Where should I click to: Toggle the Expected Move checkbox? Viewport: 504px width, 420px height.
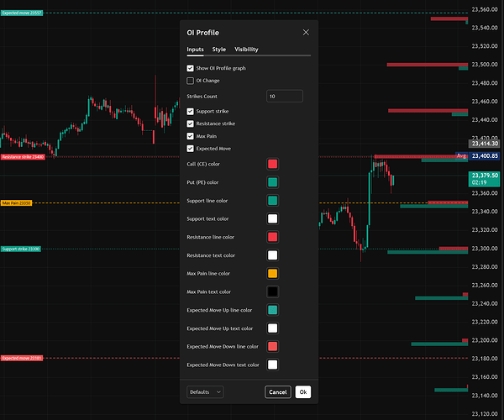[x=191, y=149]
